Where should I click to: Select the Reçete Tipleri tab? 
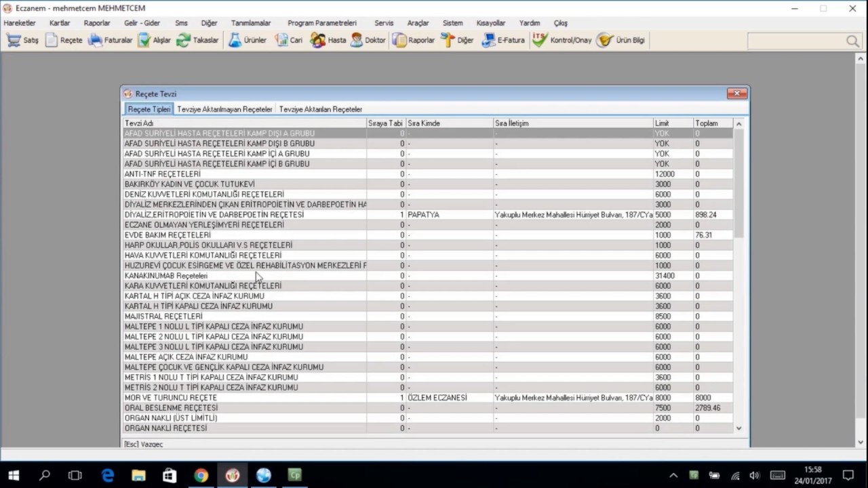click(149, 109)
